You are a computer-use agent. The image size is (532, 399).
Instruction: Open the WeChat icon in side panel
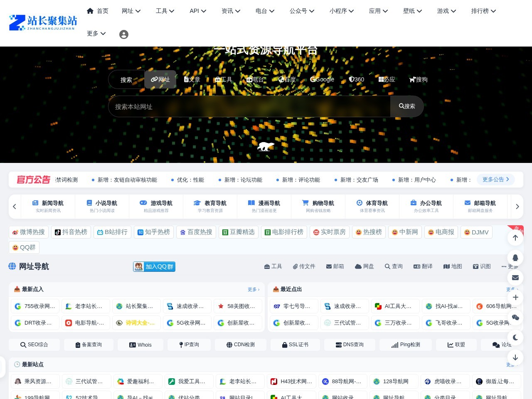click(515, 318)
